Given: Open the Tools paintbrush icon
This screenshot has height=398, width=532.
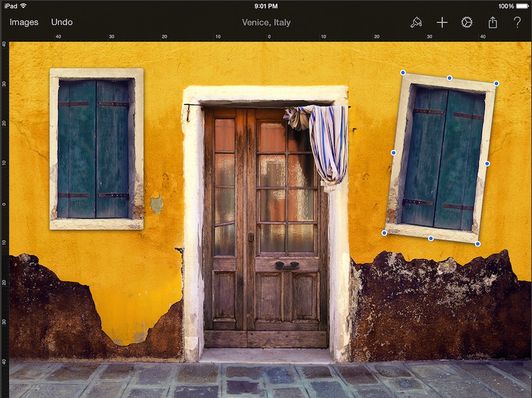Looking at the screenshot, I should pyautogui.click(x=416, y=23).
